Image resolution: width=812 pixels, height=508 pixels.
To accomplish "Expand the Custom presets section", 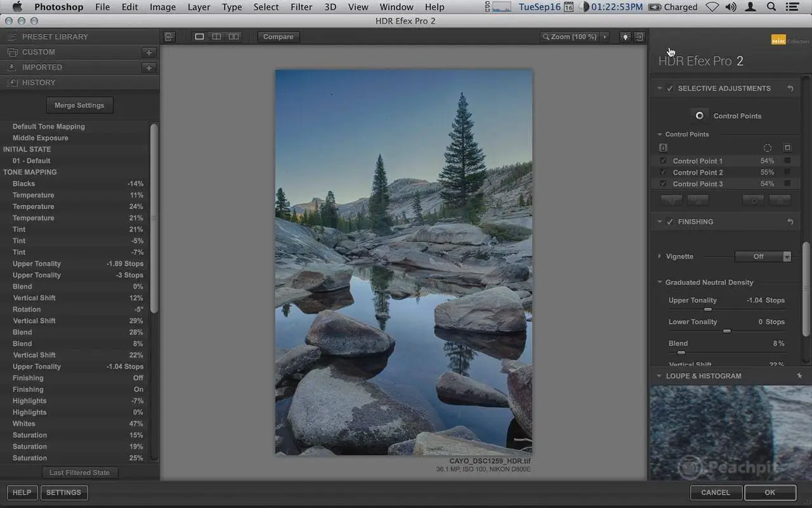I will coord(38,52).
